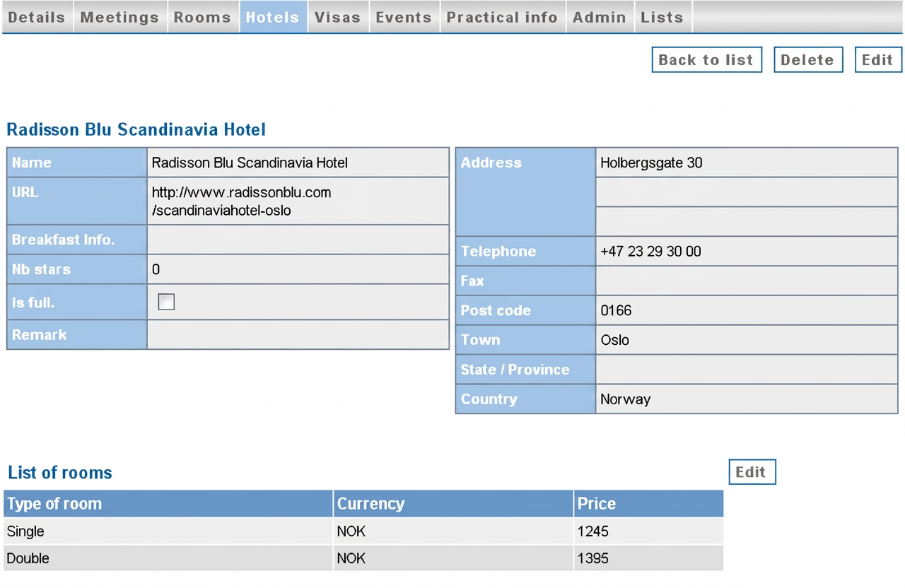Click the Radisson Blu Scandinavia Hotel heading

pos(136,130)
